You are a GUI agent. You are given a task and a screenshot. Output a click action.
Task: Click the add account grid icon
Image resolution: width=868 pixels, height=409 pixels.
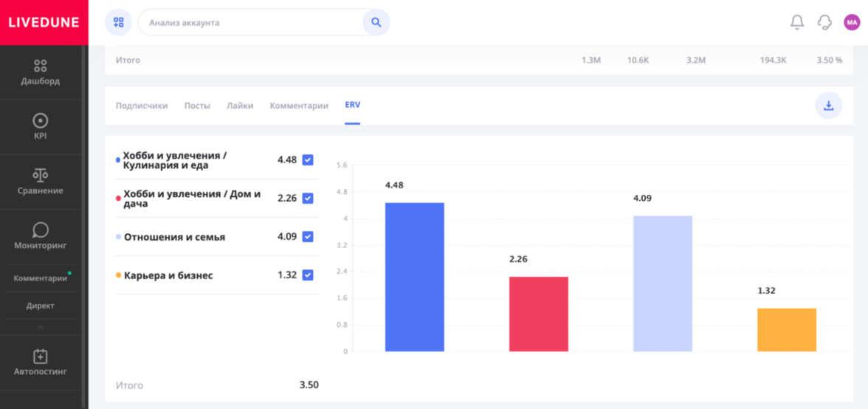(x=118, y=22)
